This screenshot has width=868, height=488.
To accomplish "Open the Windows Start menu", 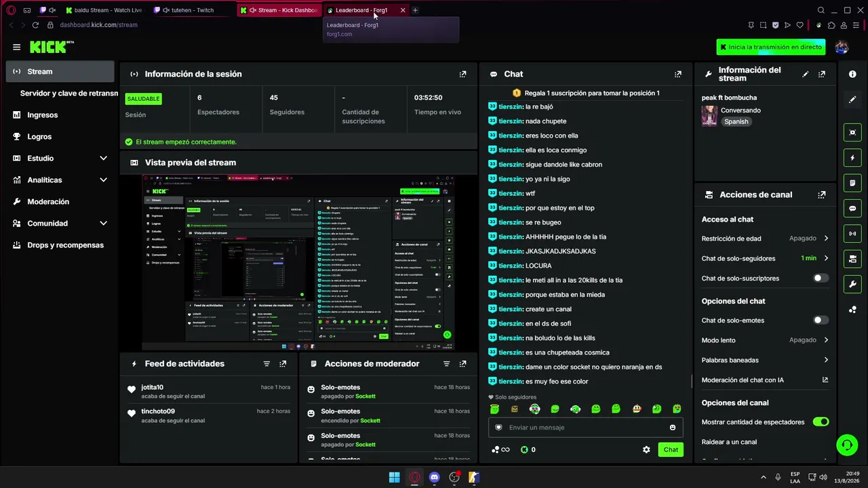I will pyautogui.click(x=394, y=477).
